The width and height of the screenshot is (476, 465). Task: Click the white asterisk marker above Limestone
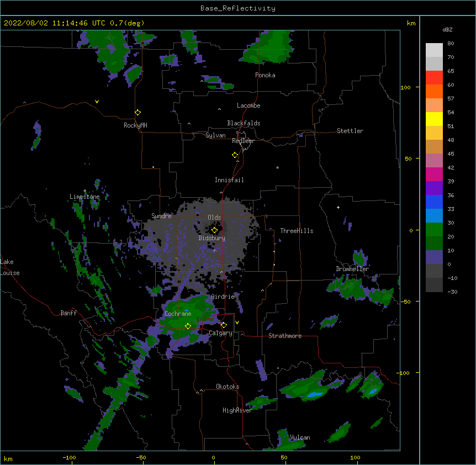pyautogui.click(x=84, y=191)
